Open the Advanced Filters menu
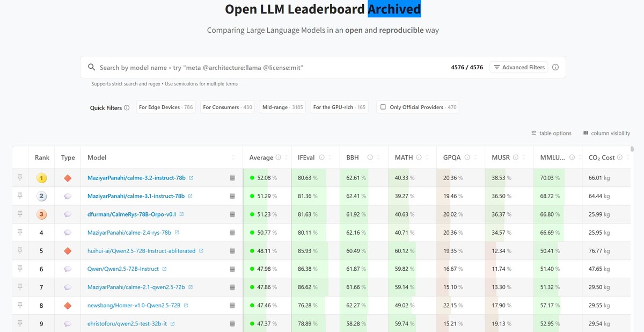 (x=519, y=67)
